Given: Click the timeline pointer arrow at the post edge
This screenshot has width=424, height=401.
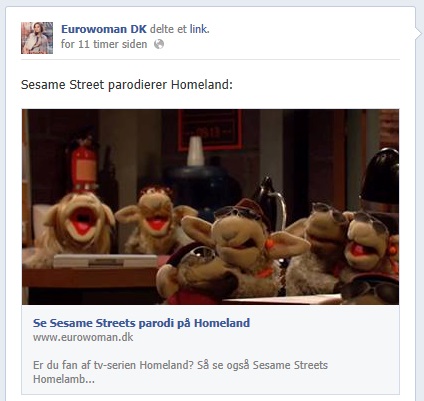Looking at the screenshot, I should 417,32.
